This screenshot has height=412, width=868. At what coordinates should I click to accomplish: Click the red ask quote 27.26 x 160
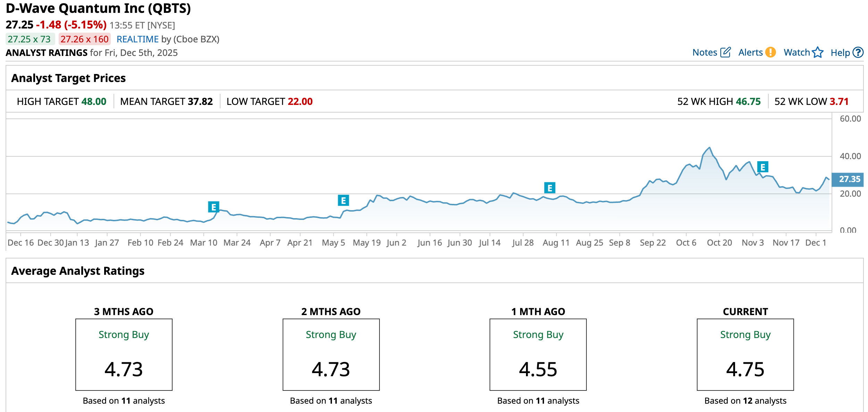[84, 39]
